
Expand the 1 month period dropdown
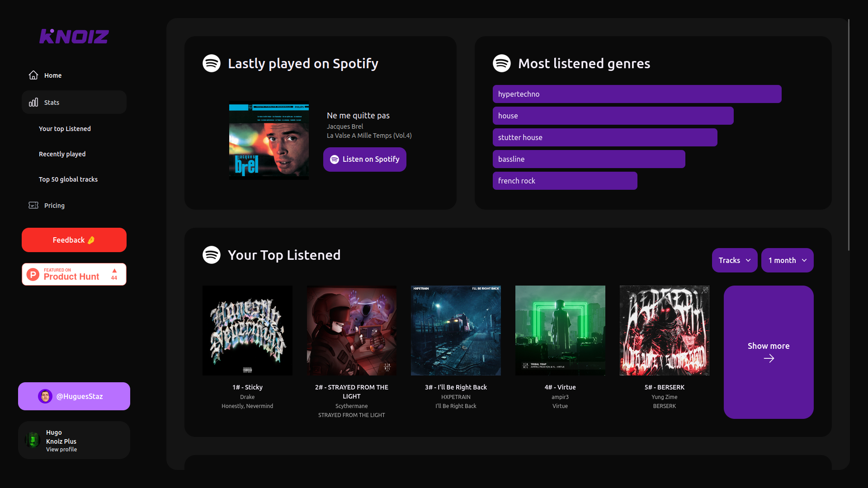[787, 260]
